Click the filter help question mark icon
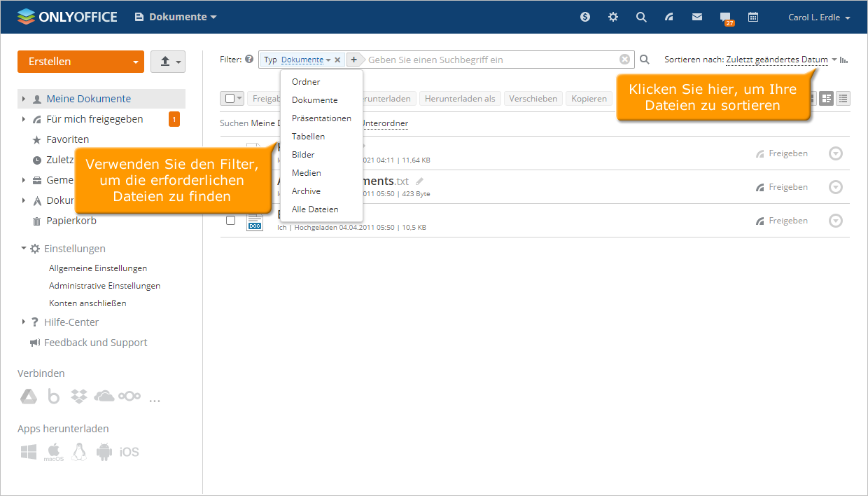The height and width of the screenshot is (496, 868). tap(249, 60)
